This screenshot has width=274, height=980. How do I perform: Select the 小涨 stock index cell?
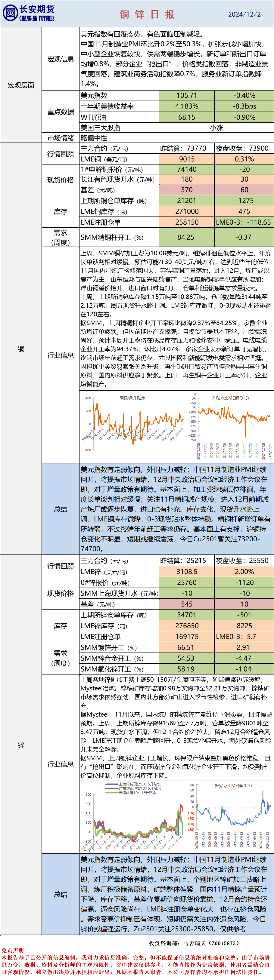click(216, 127)
